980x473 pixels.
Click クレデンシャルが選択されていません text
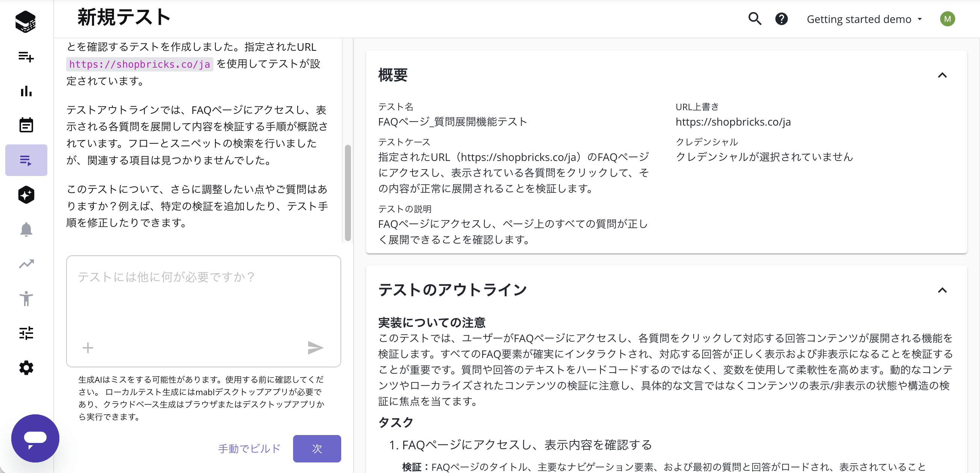point(764,157)
